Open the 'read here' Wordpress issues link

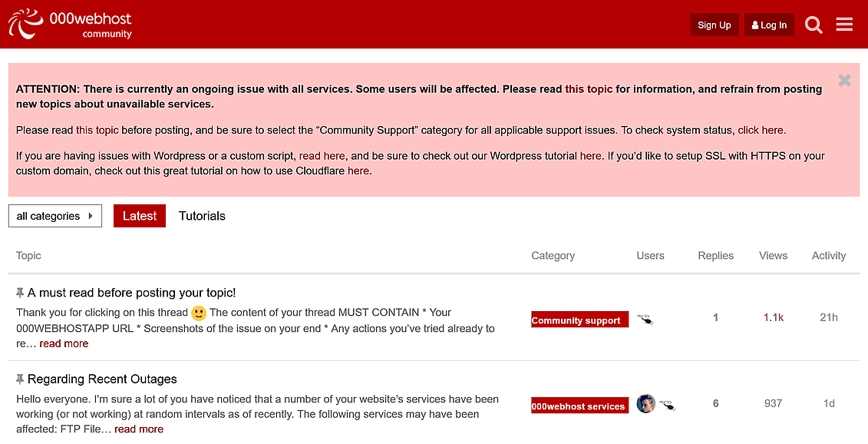(x=322, y=156)
